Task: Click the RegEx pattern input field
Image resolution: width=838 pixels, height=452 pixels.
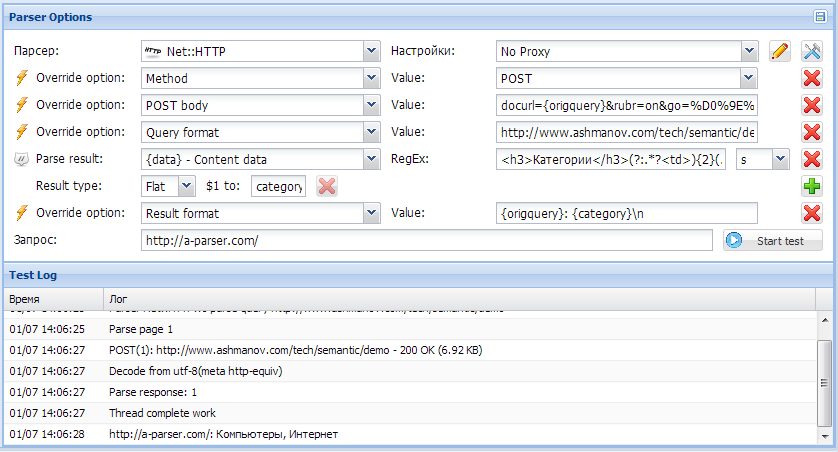Action: [x=611, y=159]
